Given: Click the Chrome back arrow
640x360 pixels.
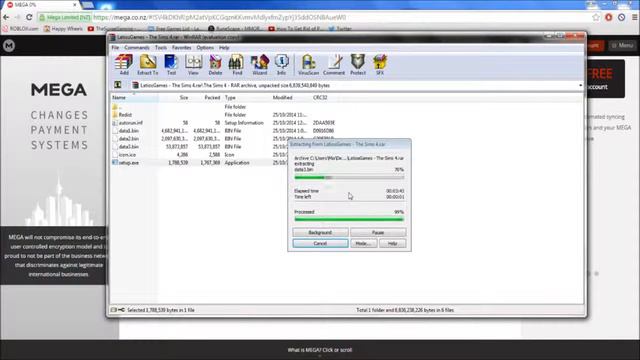Looking at the screenshot, I should 6,17.
